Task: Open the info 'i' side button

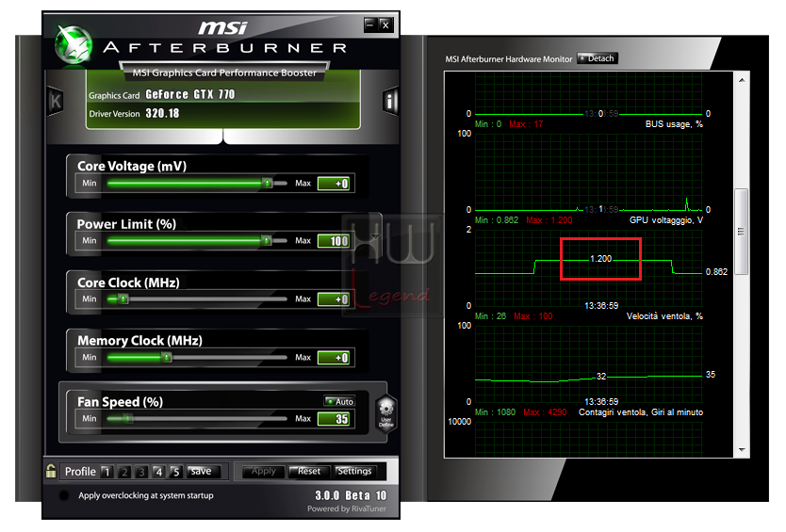Action: pyautogui.click(x=390, y=102)
